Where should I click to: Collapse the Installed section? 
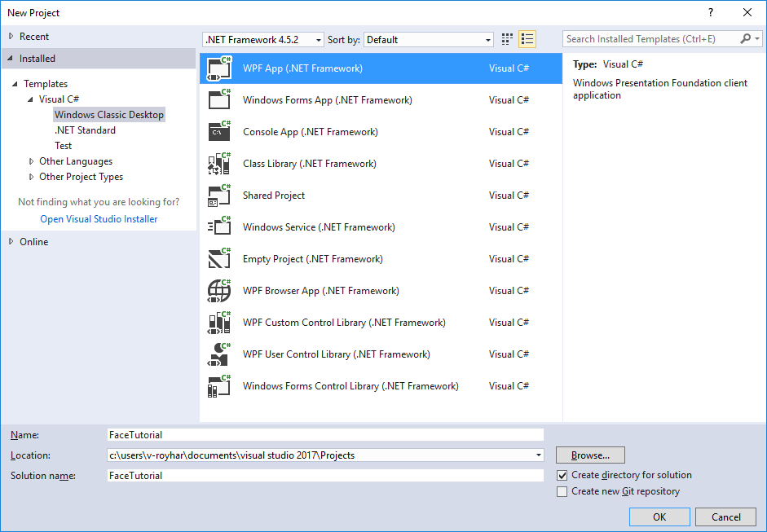(x=11, y=58)
